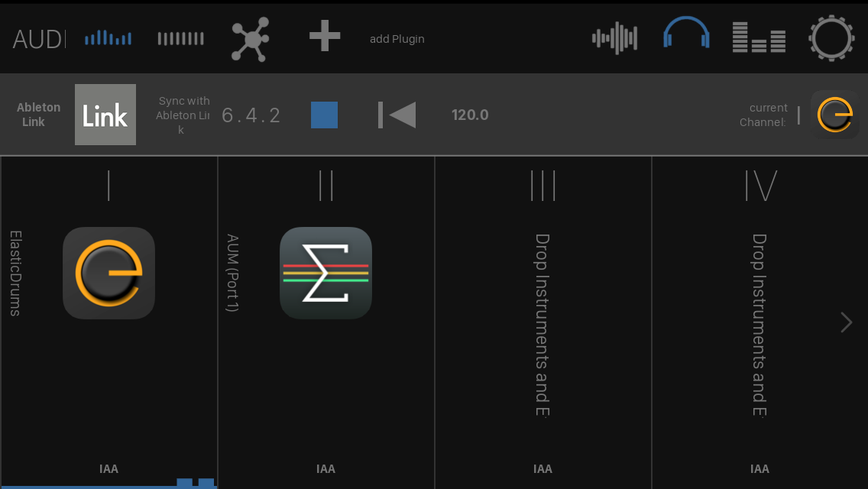The width and height of the screenshot is (868, 489).
Task: Click IAA label under channel IV
Action: pos(759,469)
